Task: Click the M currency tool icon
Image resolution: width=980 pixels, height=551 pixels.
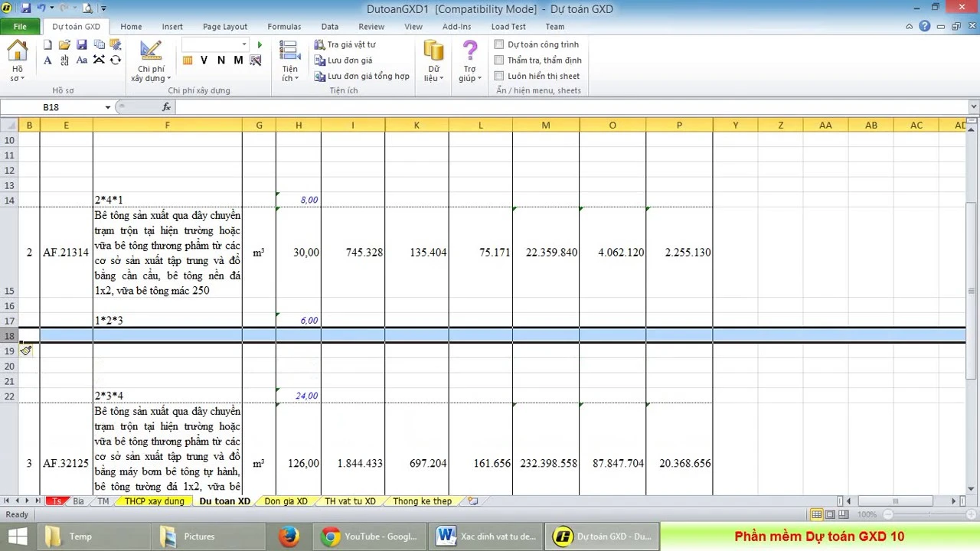Action: point(237,60)
